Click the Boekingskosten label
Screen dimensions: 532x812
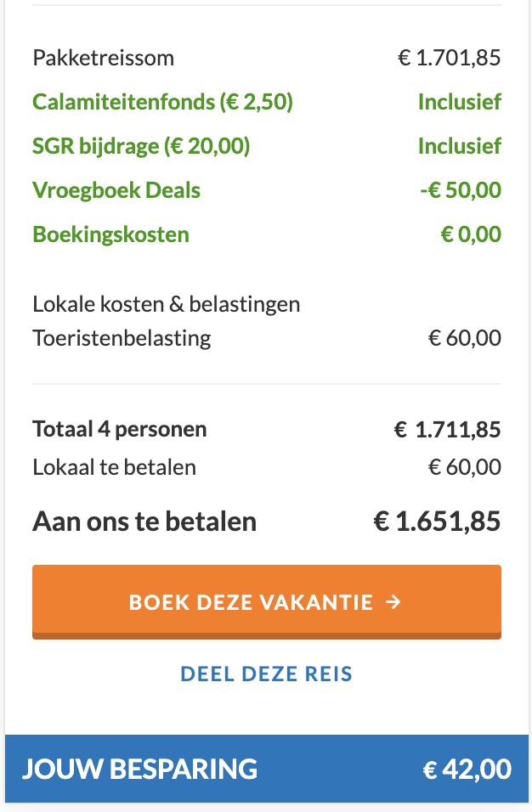tap(110, 234)
